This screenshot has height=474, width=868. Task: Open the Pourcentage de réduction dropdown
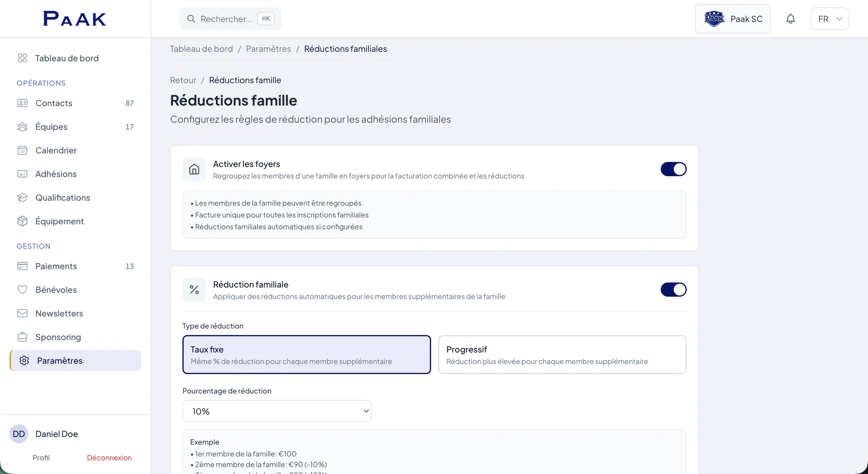(x=277, y=411)
